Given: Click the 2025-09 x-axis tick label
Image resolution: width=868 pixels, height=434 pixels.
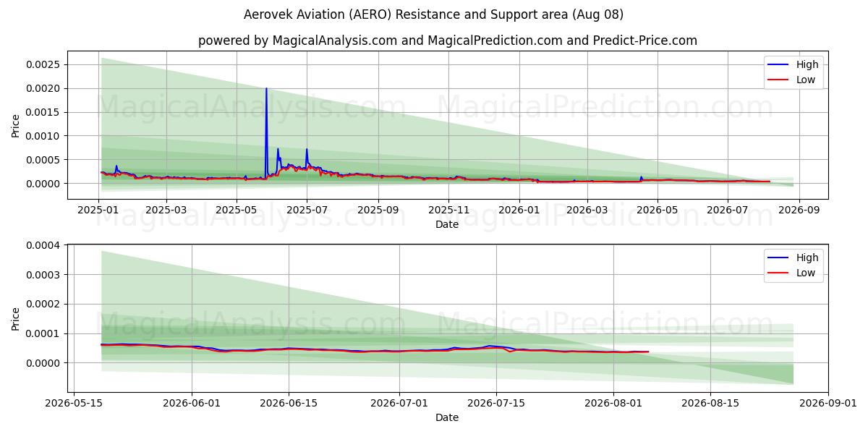Looking at the screenshot, I should click(x=378, y=210).
